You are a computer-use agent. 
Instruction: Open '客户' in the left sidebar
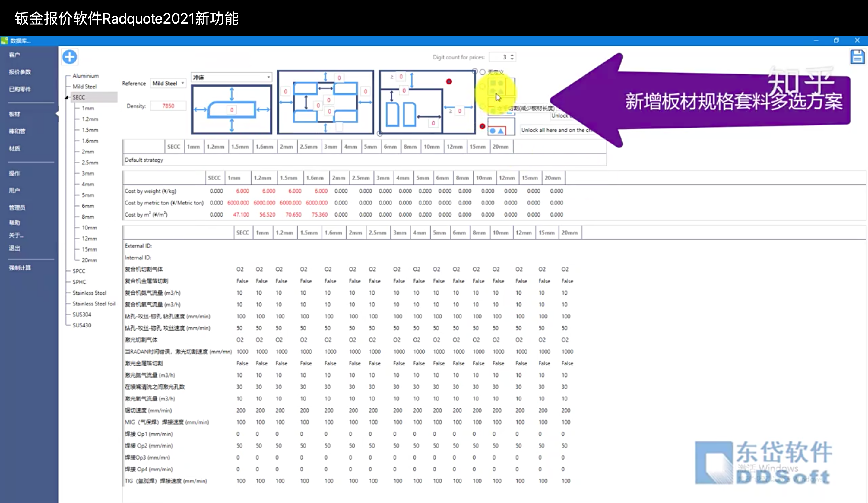[14, 55]
